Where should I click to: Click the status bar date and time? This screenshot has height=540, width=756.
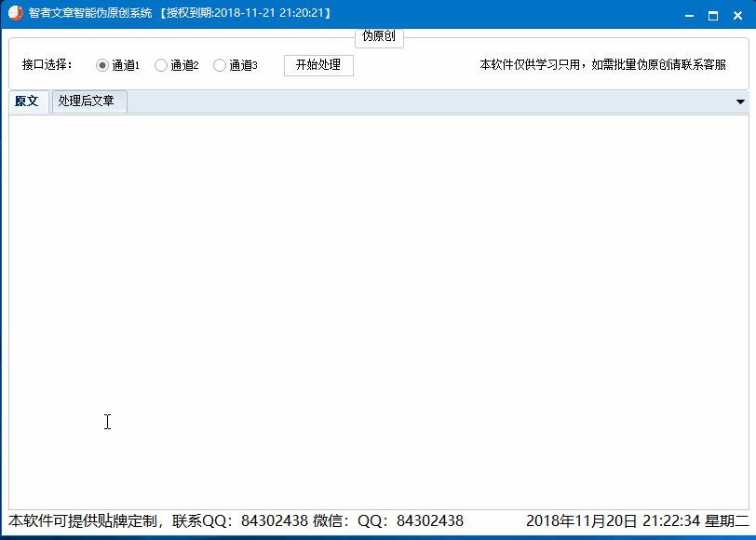pos(638,520)
